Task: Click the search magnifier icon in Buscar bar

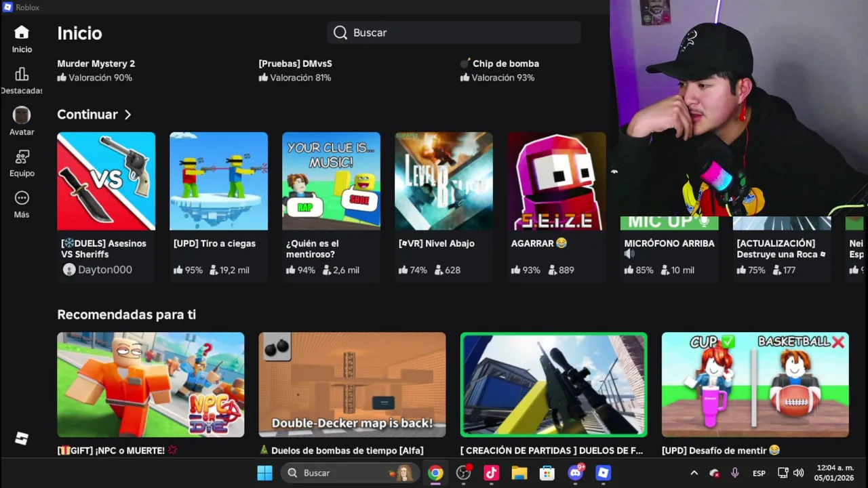Action: pos(340,33)
